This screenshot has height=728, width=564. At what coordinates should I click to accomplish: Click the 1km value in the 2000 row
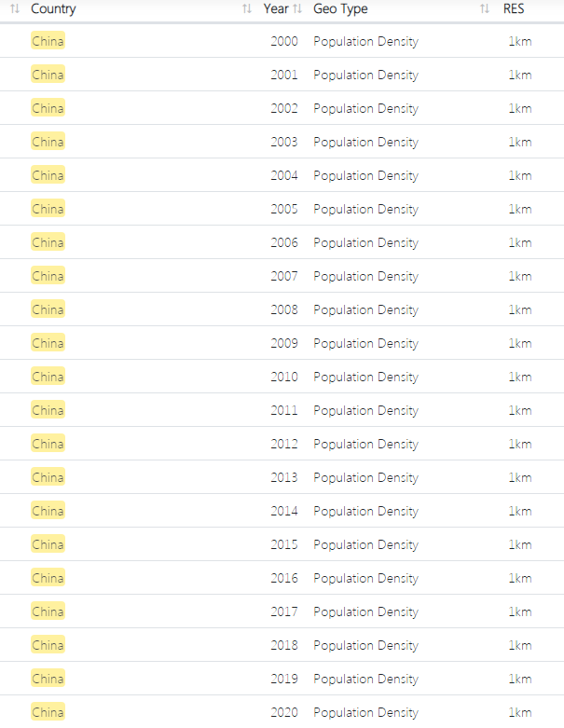tap(520, 41)
